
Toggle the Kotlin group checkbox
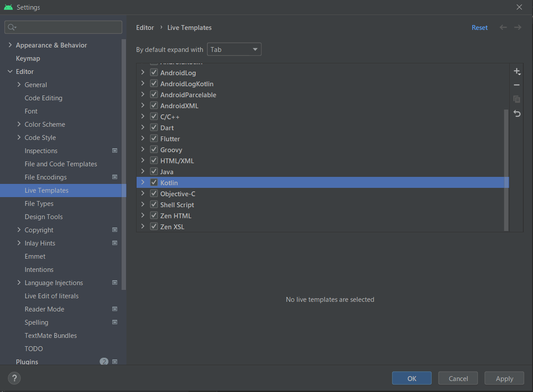pyautogui.click(x=154, y=182)
